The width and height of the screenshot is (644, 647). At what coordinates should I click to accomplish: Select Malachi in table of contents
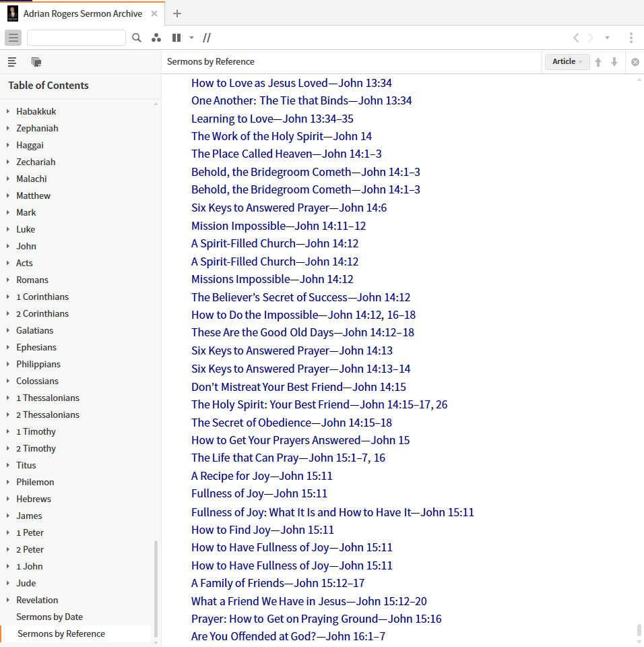pyautogui.click(x=32, y=179)
